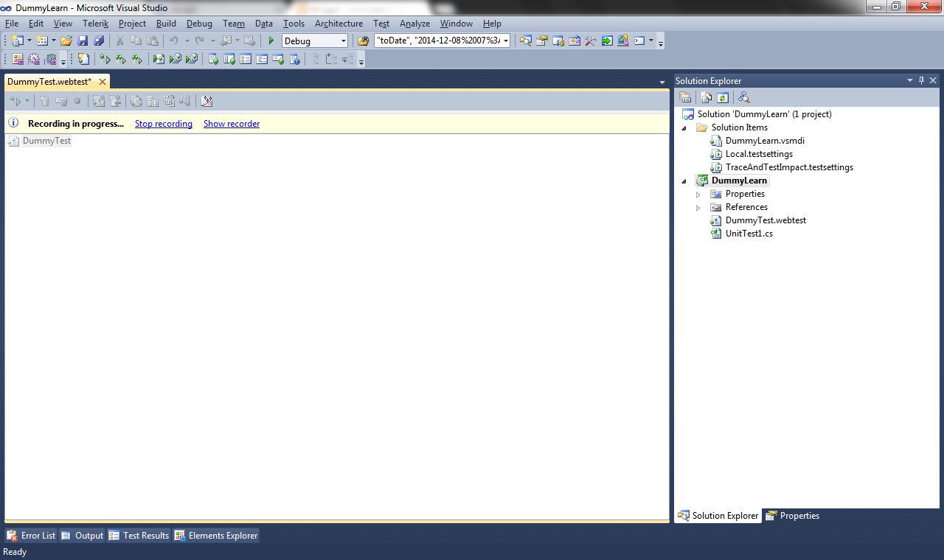Viewport: 944px width, 560px height.
Task: Open the Telerik menu
Action: coord(96,24)
